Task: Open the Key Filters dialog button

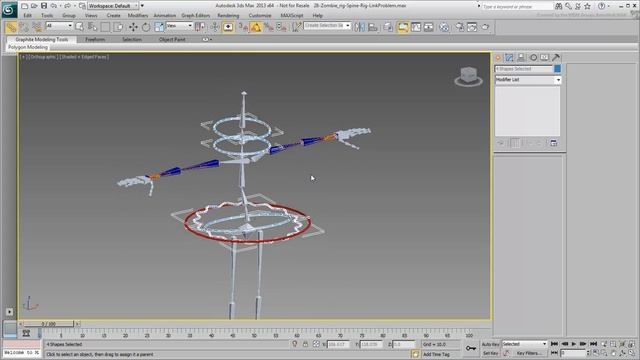Action: tap(529, 353)
